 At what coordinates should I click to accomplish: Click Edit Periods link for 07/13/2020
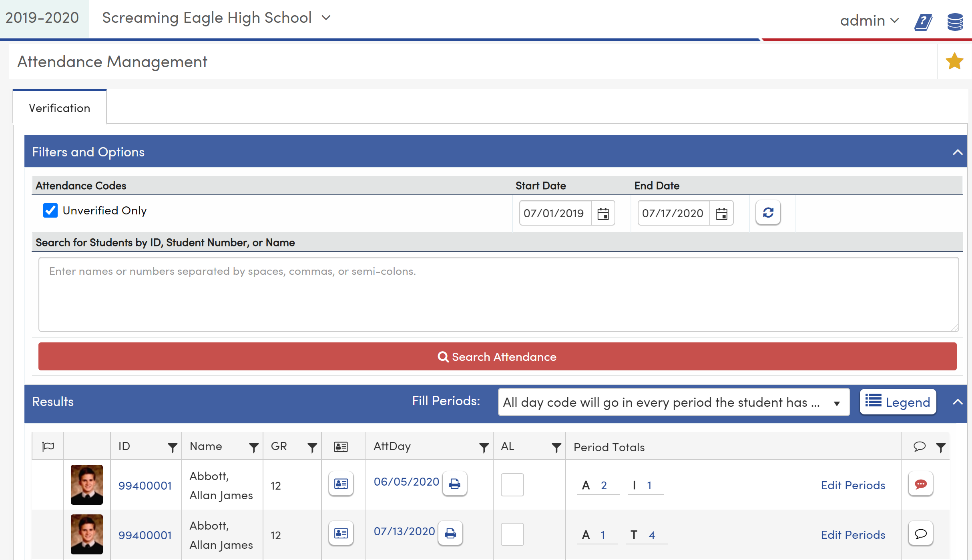853,535
